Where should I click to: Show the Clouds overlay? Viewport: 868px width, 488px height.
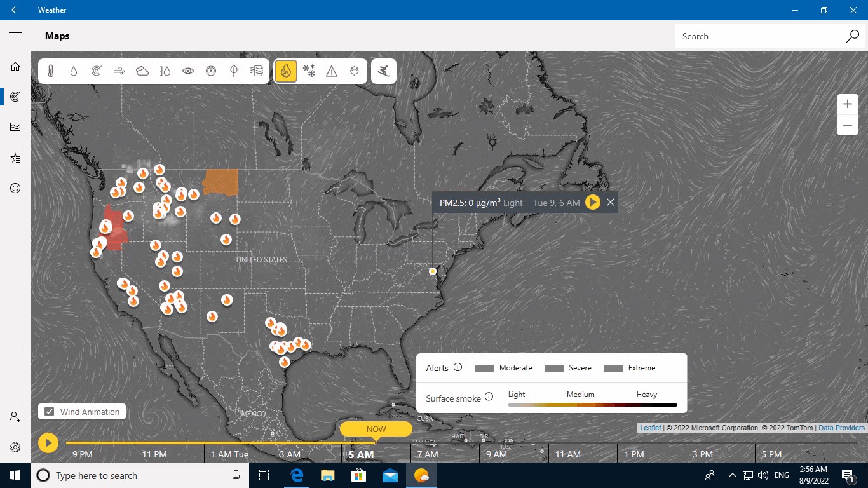(x=142, y=71)
